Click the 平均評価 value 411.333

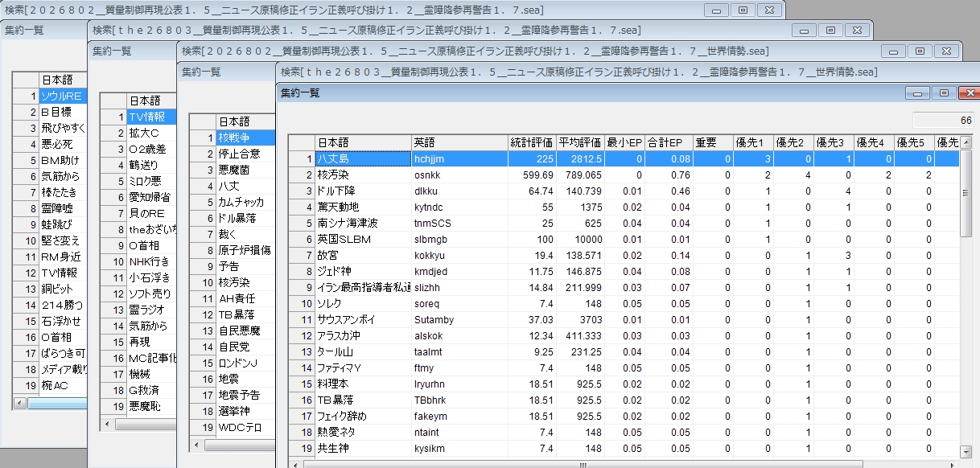tap(580, 335)
